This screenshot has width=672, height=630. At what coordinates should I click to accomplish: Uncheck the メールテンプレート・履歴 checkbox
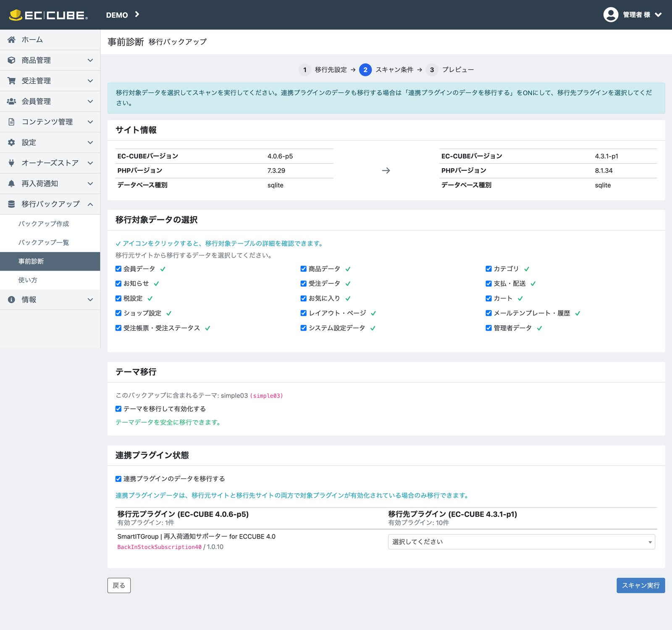[488, 313]
